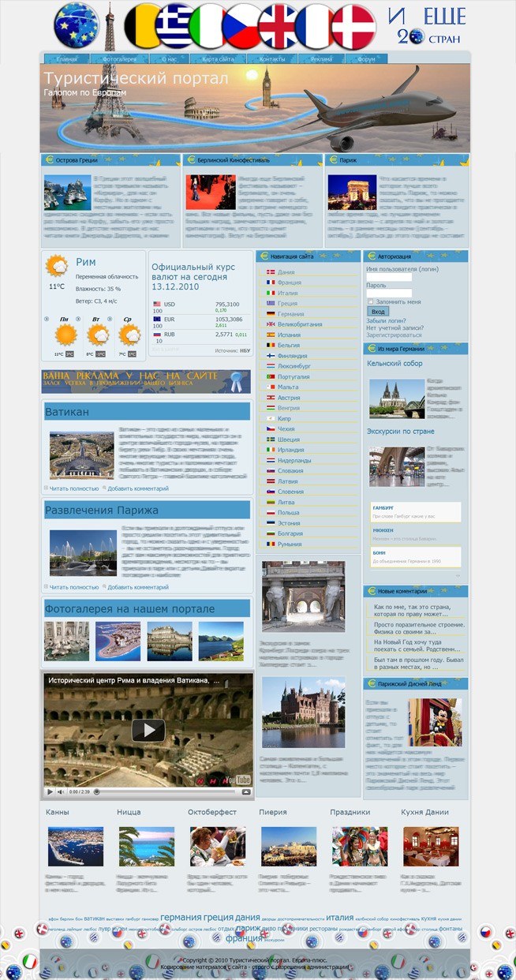Image resolution: width=516 pixels, height=980 pixels.
Task: Open the Форум menu tab
Action: coord(366,59)
